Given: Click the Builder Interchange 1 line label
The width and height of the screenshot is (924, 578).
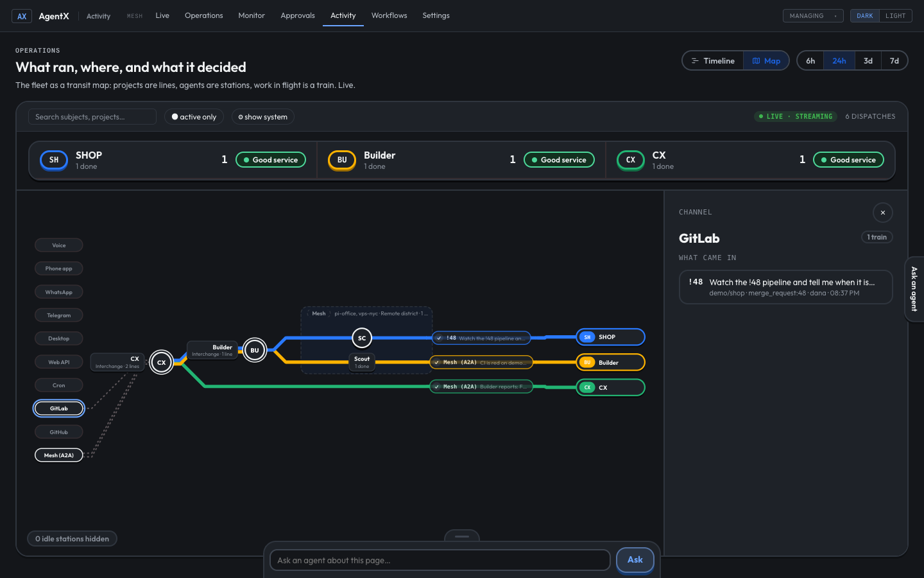Looking at the screenshot, I should coord(212,351).
